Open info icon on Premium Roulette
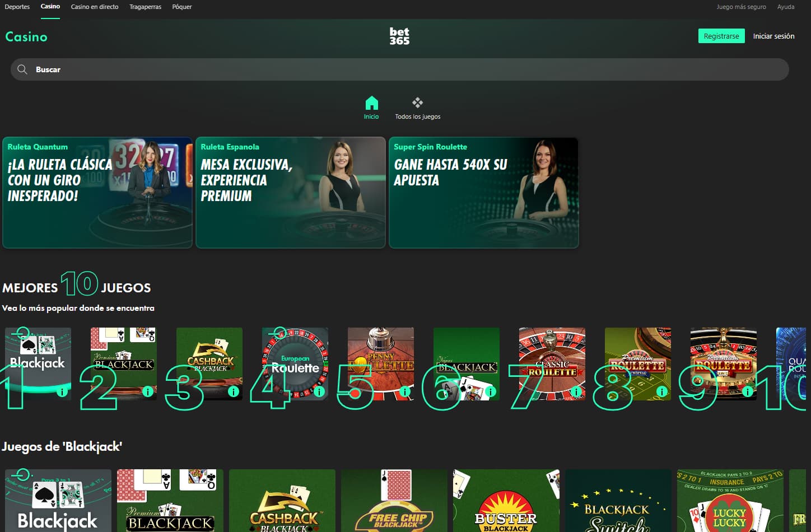 662,393
